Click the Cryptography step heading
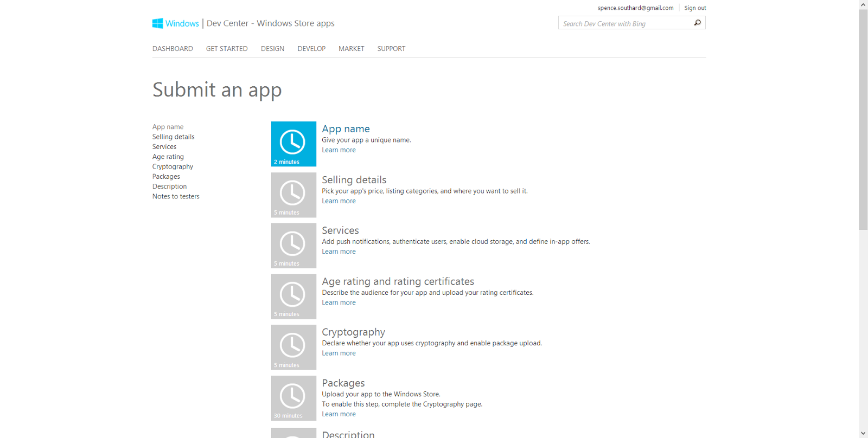 354,332
